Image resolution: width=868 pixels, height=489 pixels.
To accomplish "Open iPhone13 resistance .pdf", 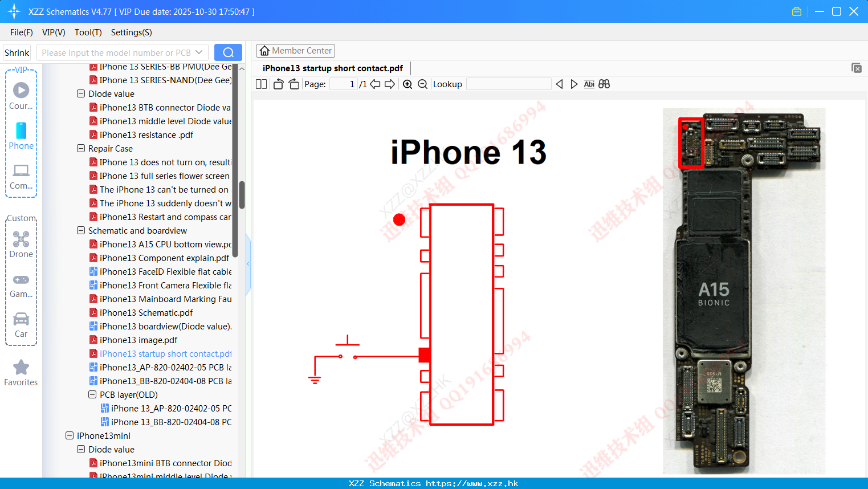I will [x=146, y=135].
